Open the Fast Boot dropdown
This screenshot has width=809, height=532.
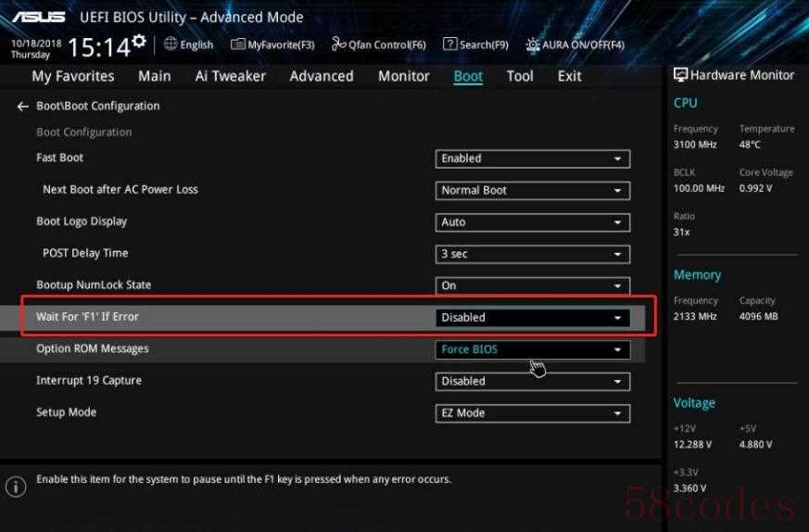[532, 158]
